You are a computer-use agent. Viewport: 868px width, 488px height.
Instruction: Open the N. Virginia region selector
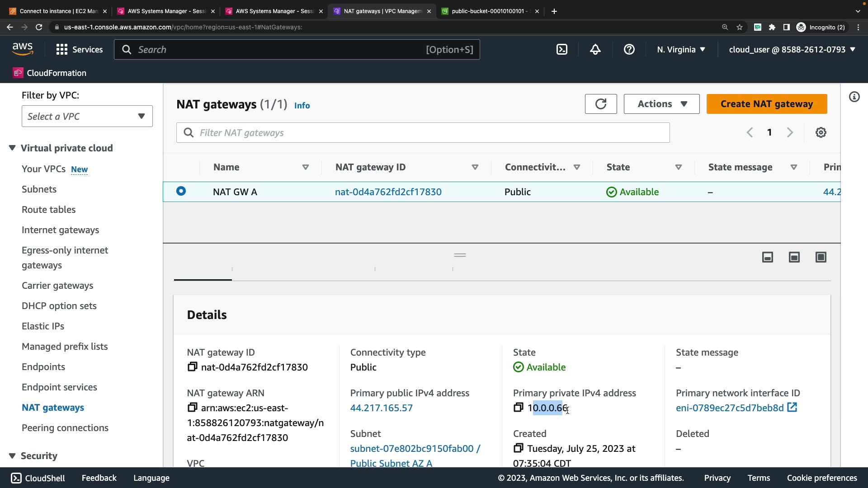coord(680,50)
